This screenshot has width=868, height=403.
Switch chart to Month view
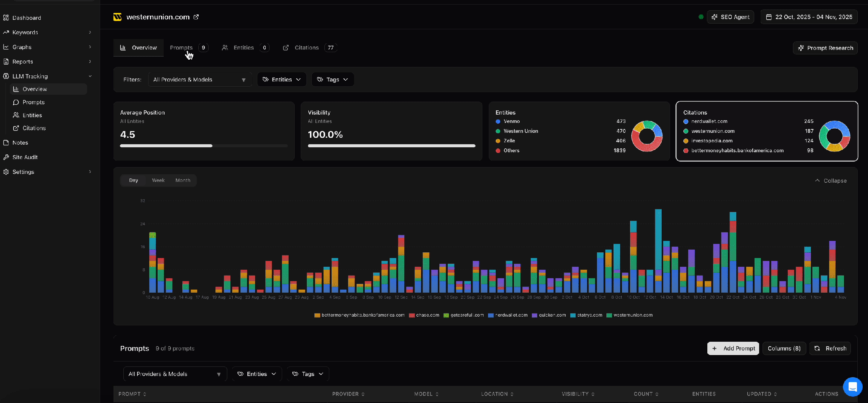(183, 180)
